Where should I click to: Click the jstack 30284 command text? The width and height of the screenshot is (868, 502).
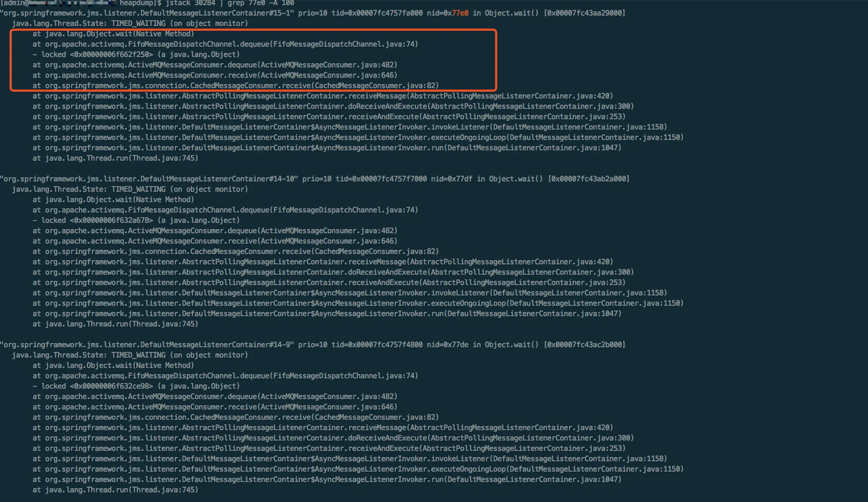click(x=190, y=3)
